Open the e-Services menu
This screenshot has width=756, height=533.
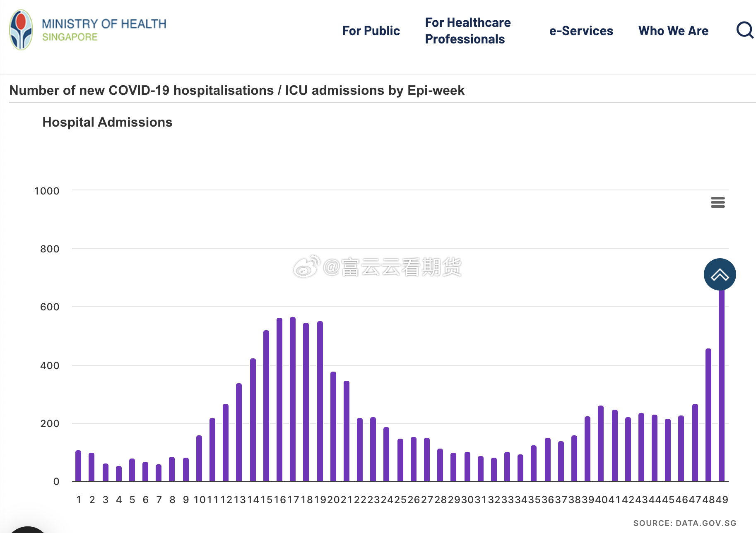[x=581, y=31]
